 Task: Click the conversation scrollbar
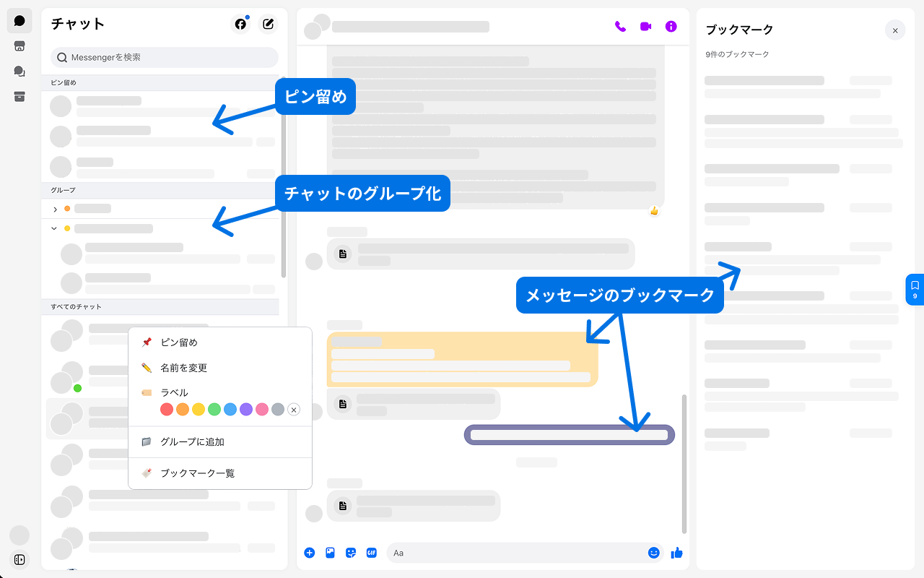click(684, 463)
